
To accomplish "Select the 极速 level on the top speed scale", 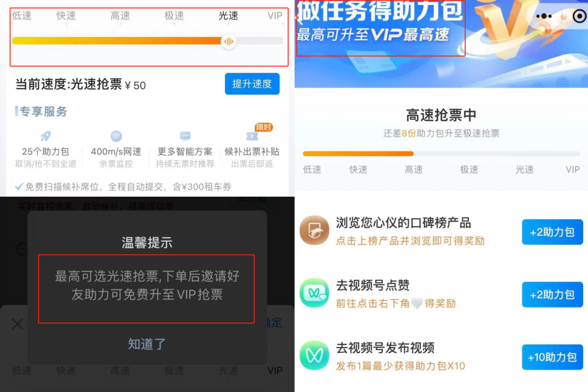I will (x=174, y=16).
